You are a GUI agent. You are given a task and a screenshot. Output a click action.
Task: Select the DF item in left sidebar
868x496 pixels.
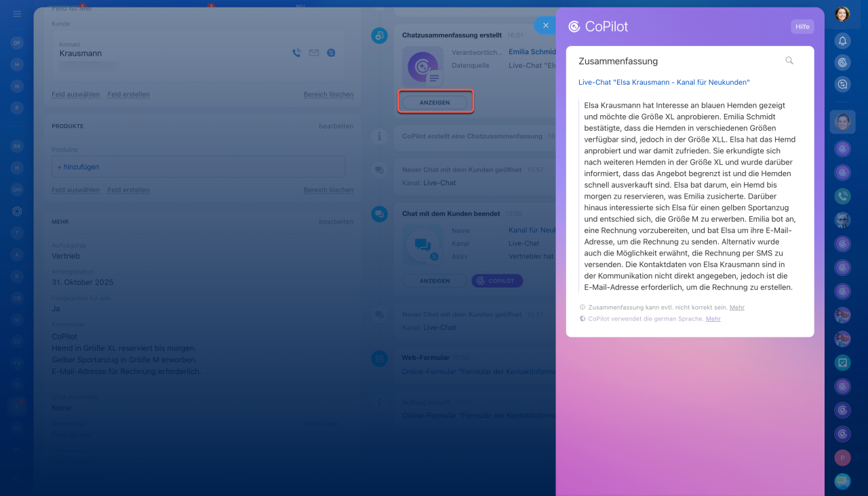pyautogui.click(x=17, y=43)
